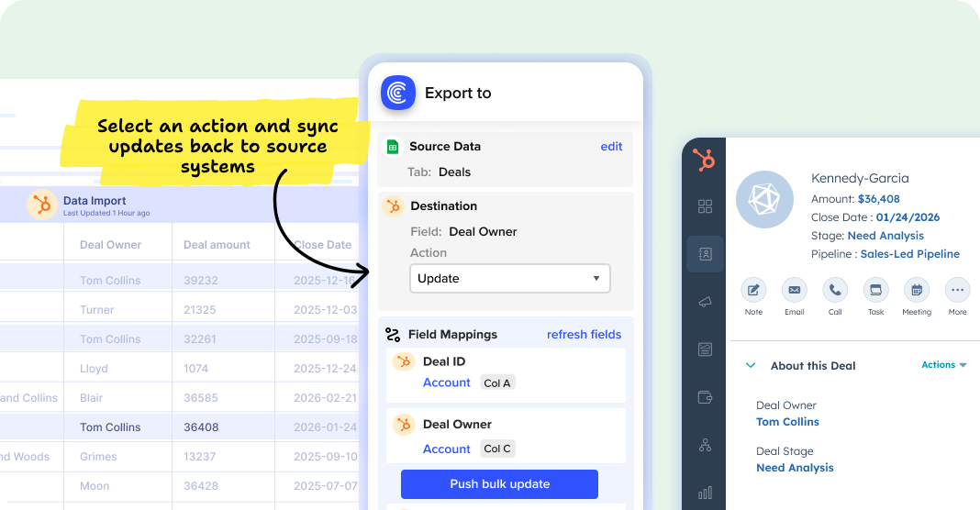Click the Google Sheets icon beside Source Data

393,147
